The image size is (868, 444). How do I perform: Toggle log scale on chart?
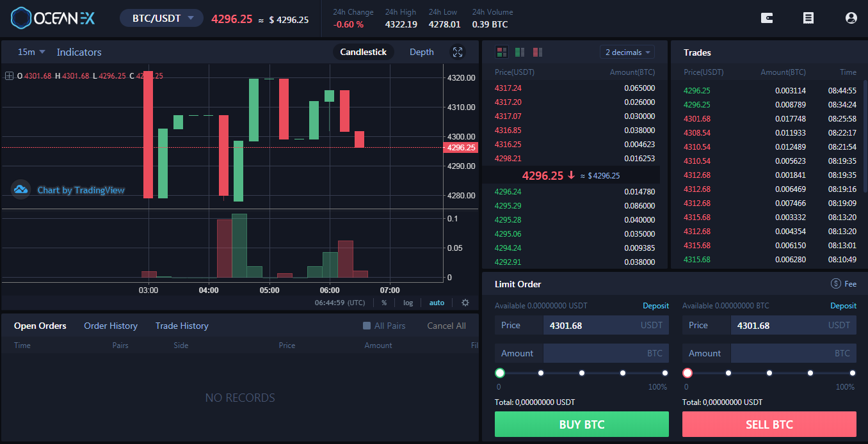coord(408,303)
